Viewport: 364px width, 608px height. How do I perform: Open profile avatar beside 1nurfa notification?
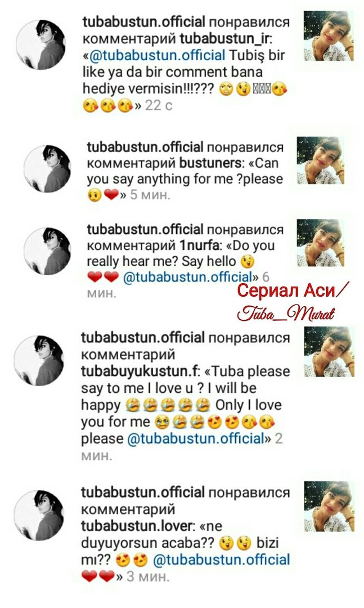click(x=47, y=251)
